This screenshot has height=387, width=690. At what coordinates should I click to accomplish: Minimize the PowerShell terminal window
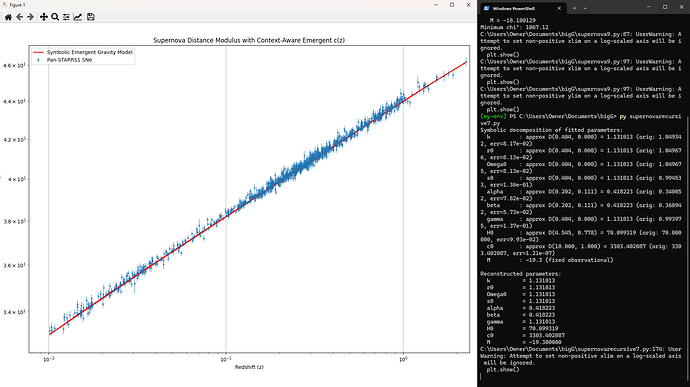click(649, 7)
